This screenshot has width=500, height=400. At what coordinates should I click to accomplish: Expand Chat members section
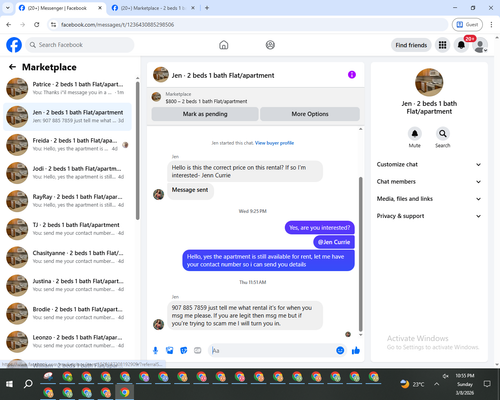point(429,182)
